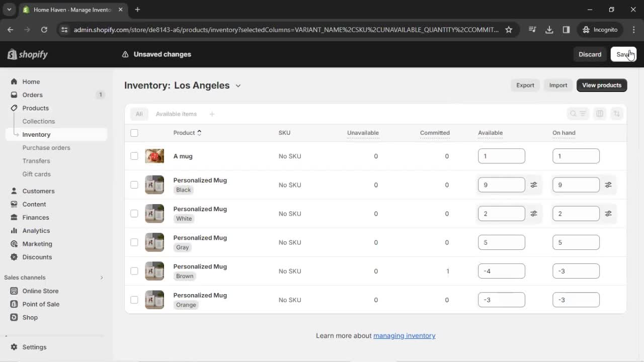Click Available field for Gray mug

point(501,242)
